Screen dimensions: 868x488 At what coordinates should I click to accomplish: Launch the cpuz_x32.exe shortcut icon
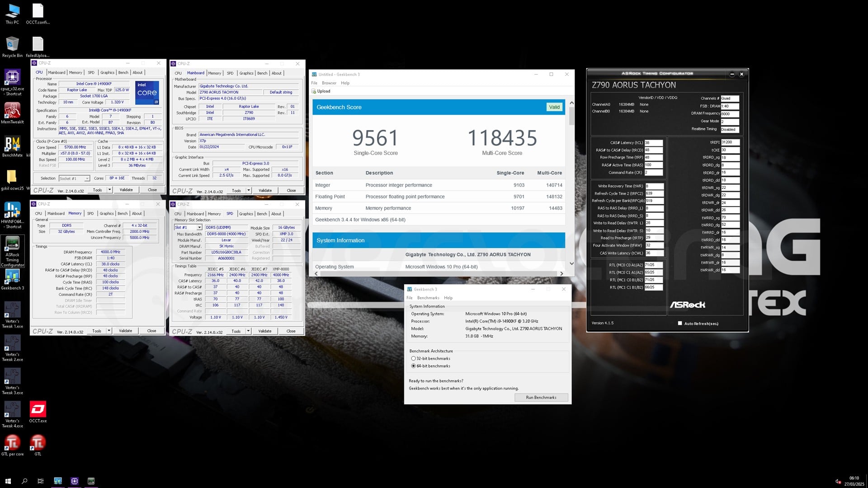(12, 82)
